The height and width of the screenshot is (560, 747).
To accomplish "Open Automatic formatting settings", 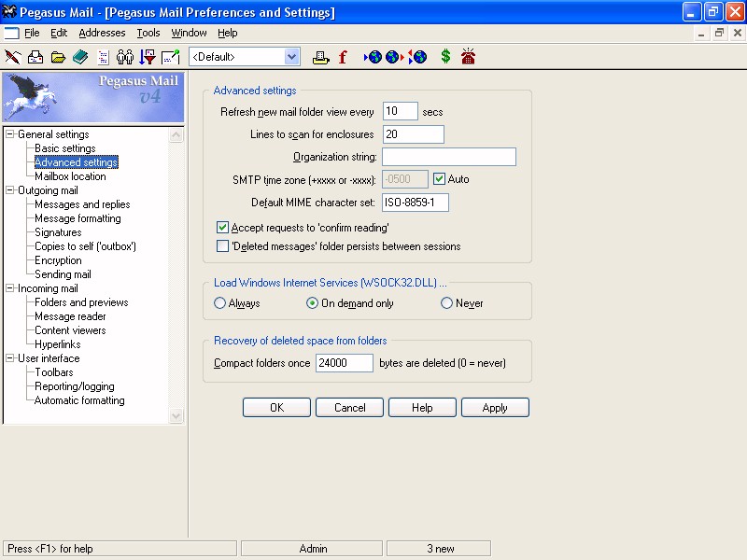I will point(79,400).
